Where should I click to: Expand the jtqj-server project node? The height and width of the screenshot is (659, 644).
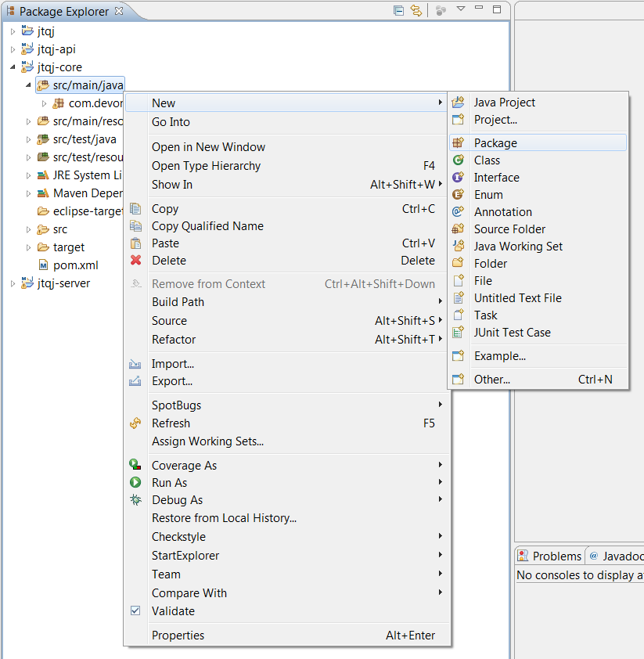[x=13, y=283]
